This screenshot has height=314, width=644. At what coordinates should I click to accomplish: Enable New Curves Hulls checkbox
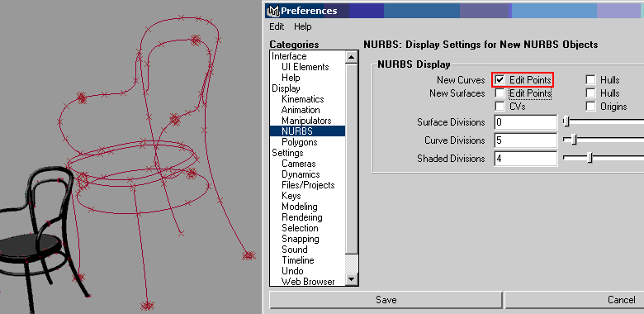click(590, 79)
